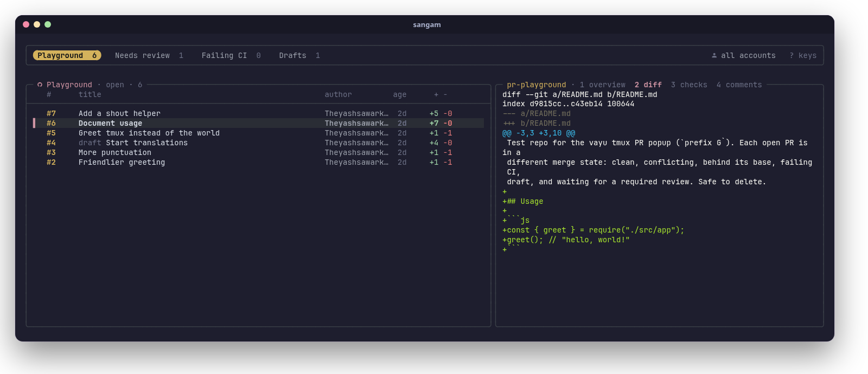This screenshot has width=868, height=374.
Task: Select PR #3 More punctuation
Action: pyautogui.click(x=258, y=152)
